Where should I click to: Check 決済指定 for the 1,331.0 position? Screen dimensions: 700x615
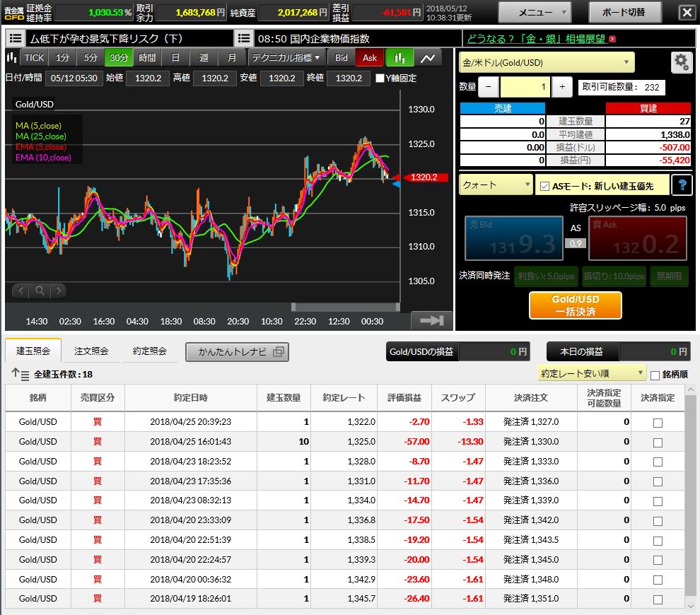click(x=658, y=481)
